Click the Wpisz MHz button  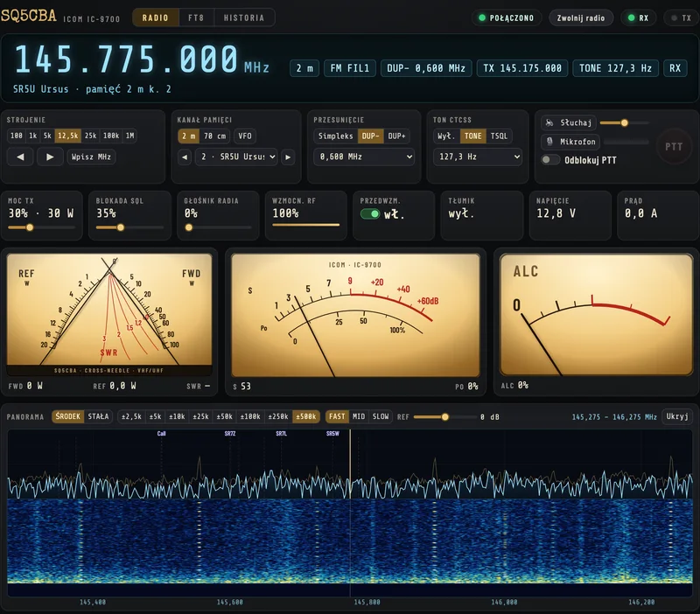tap(91, 157)
